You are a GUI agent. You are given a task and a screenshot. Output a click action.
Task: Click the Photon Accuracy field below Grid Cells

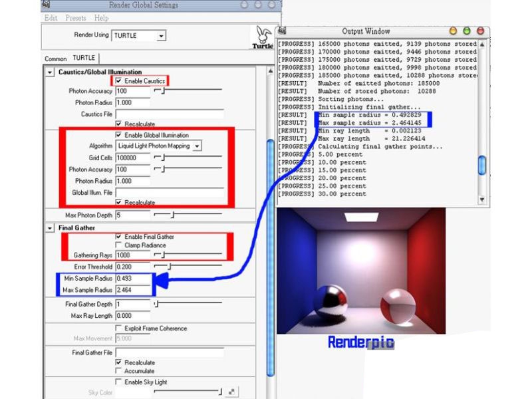coord(132,170)
